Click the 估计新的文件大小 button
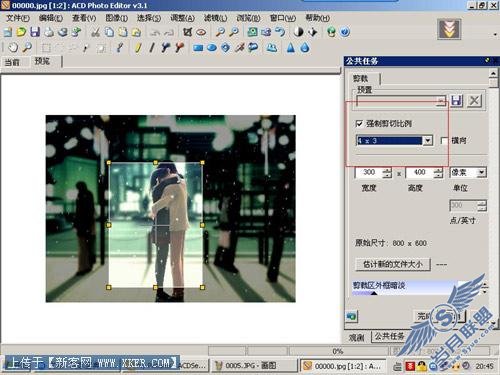 click(x=393, y=264)
